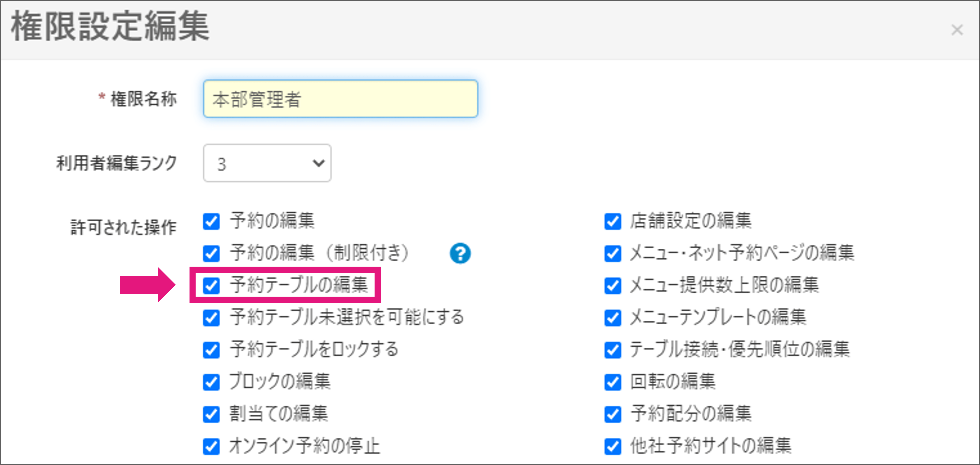Open the 利用者編集ランク dropdown showing 3
The height and width of the screenshot is (465, 980).
267,163
